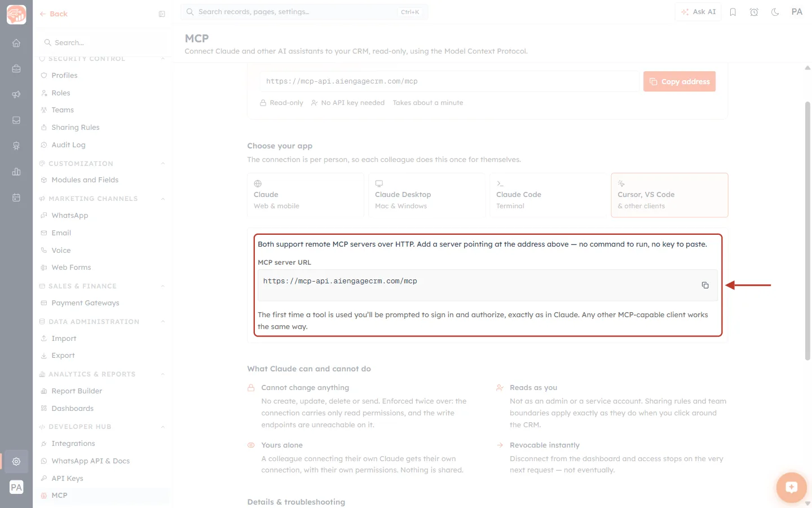This screenshot has width=812, height=508.
Task: Open Modules and Fields
Action: click(x=103, y=180)
